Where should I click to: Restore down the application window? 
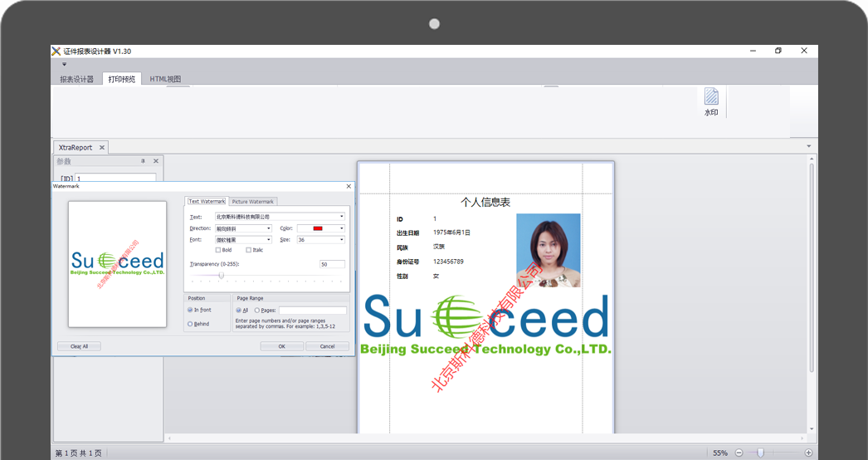[778, 51]
